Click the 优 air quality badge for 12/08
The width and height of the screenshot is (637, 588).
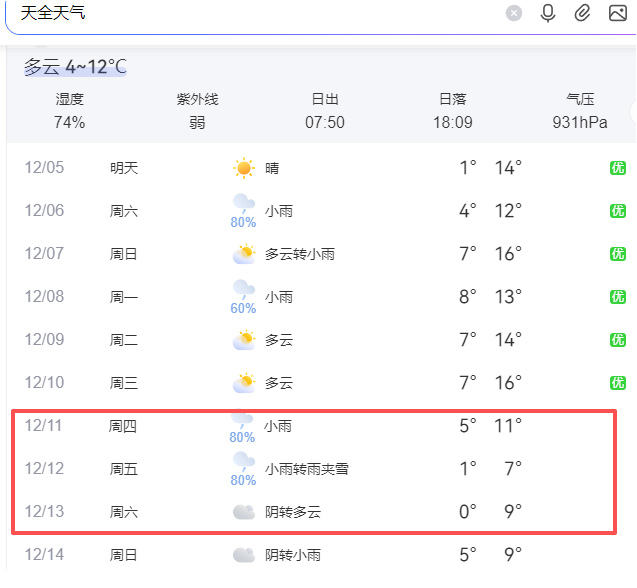(x=618, y=297)
